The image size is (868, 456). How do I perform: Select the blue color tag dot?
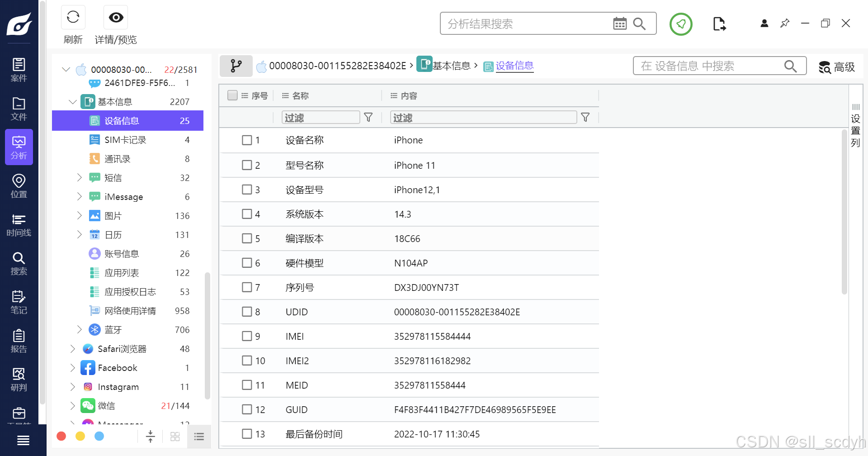[99, 436]
